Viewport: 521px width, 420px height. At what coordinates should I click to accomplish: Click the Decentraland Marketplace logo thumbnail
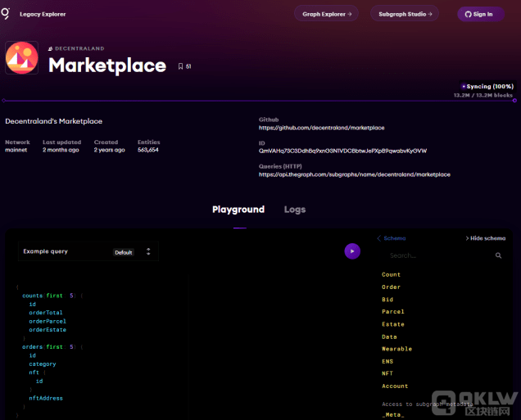coord(21,58)
